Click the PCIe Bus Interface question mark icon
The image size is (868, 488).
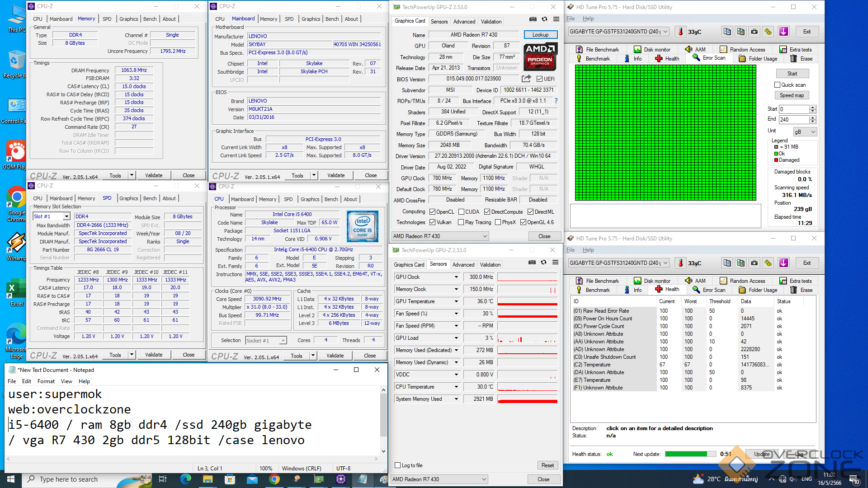click(x=556, y=101)
